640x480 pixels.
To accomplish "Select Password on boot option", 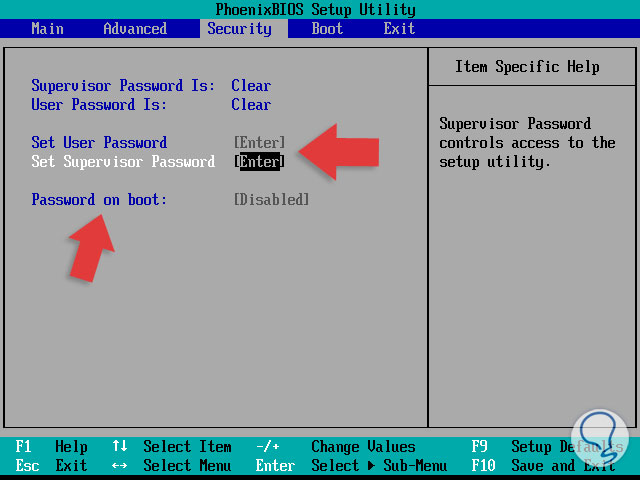I will click(x=99, y=200).
